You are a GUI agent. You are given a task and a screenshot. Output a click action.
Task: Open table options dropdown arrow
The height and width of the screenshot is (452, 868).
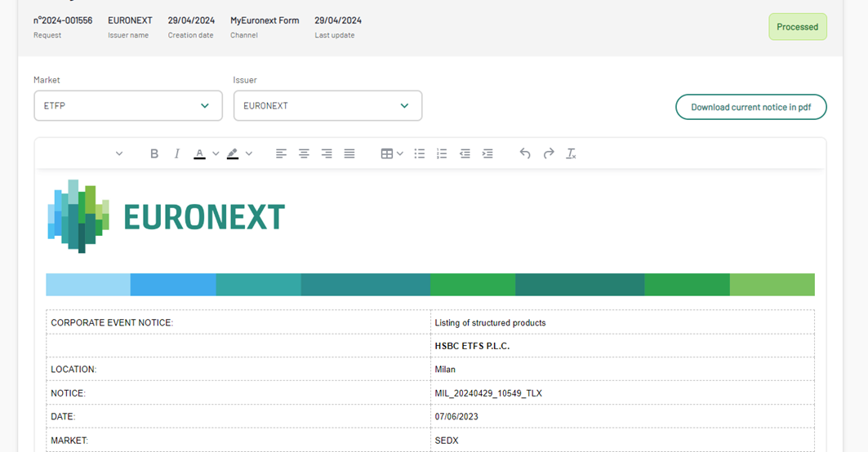click(x=399, y=154)
